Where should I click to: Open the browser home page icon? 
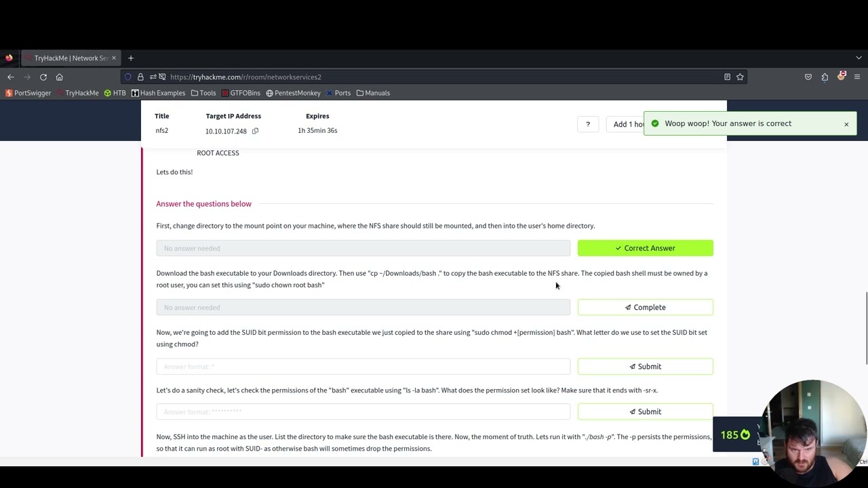pyautogui.click(x=60, y=77)
